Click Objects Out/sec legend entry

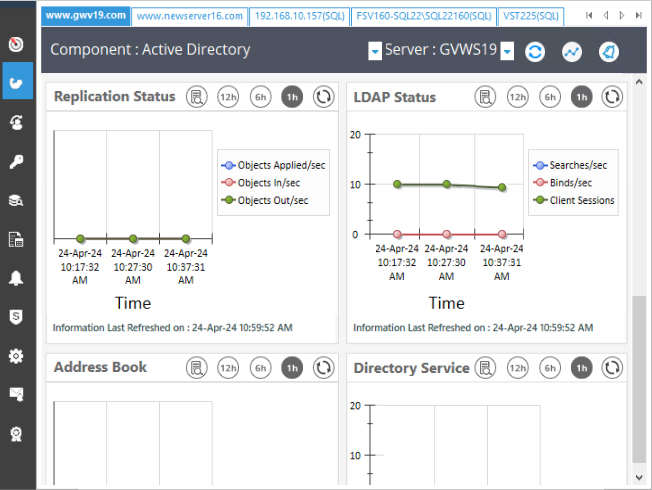(x=265, y=200)
